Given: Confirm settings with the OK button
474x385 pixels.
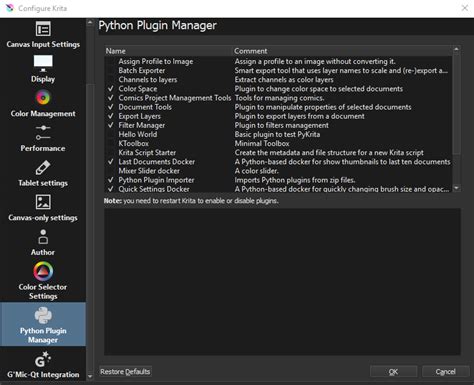Looking at the screenshot, I should pyautogui.click(x=393, y=372).
